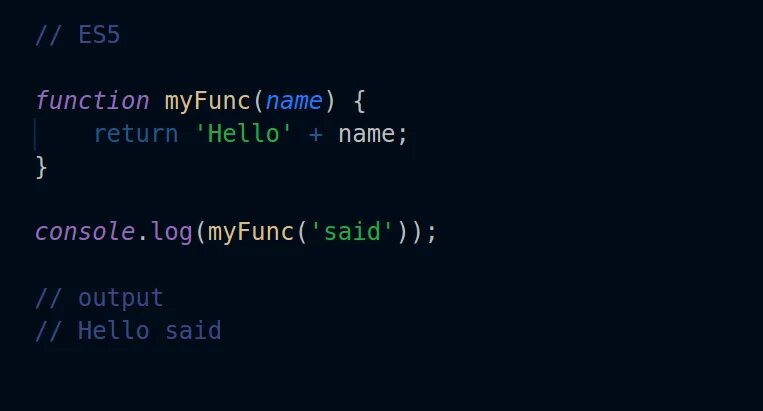Click the opening parenthesis after myFunc in the declaration
Viewport: 763px width, 411px height.
click(x=257, y=101)
